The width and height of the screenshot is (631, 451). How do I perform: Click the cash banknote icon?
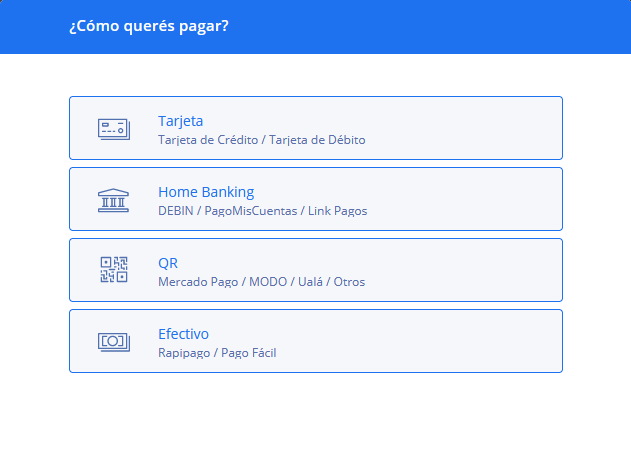[113, 341]
